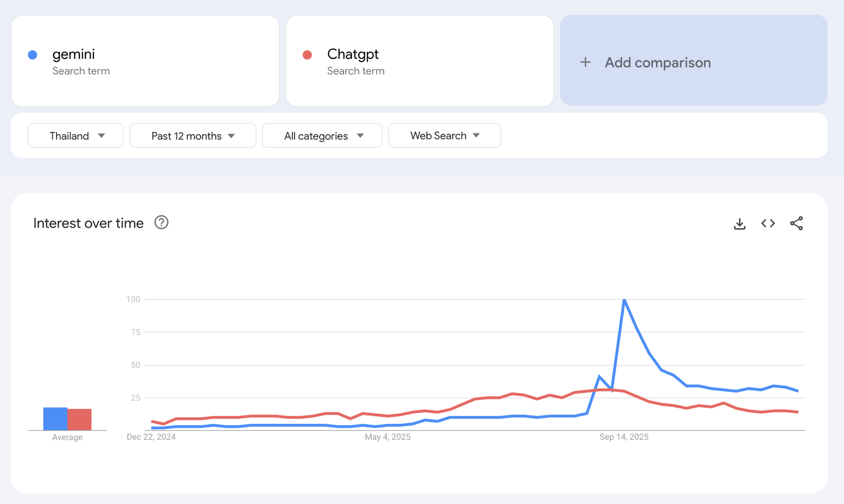Screen dimensions: 844x504
Task: Open help for Interest over time
Action: 161,223
